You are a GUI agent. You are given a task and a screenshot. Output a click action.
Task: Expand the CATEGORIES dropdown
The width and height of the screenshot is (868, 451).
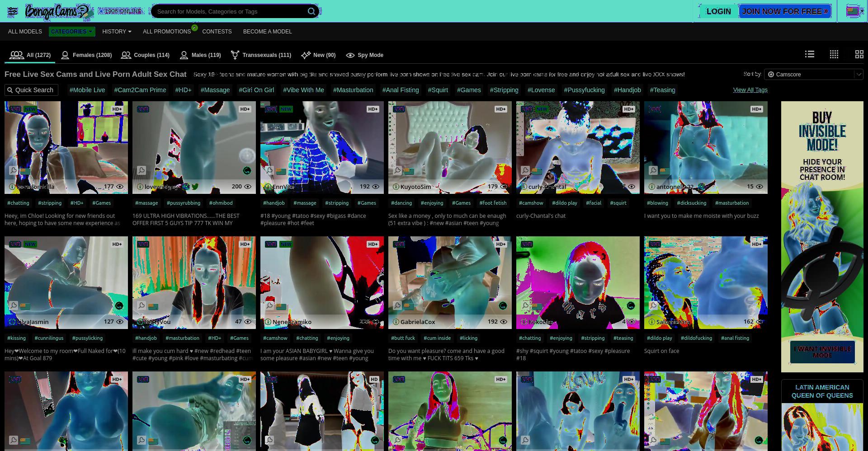(71, 32)
